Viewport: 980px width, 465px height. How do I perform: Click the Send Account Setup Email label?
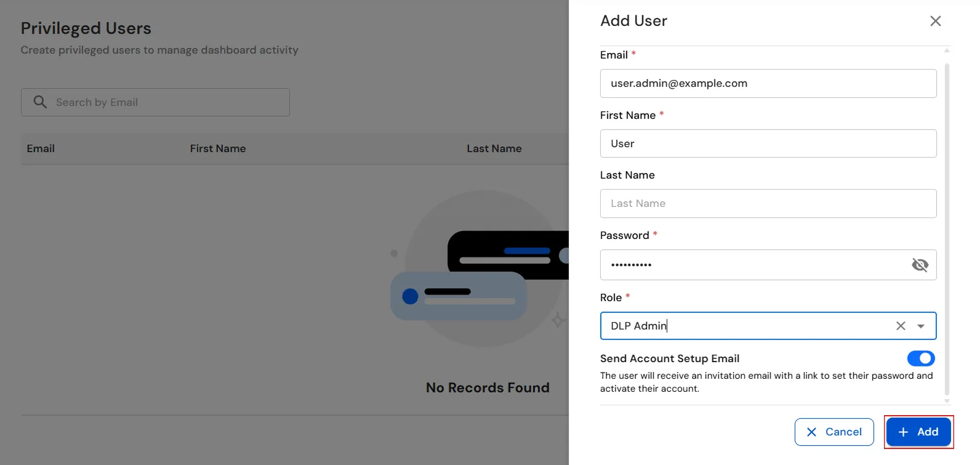pyautogui.click(x=670, y=358)
